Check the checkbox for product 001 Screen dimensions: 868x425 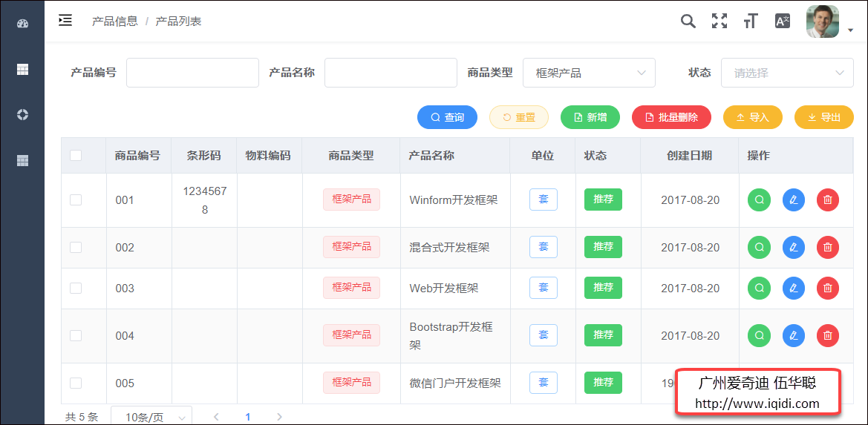(76, 200)
